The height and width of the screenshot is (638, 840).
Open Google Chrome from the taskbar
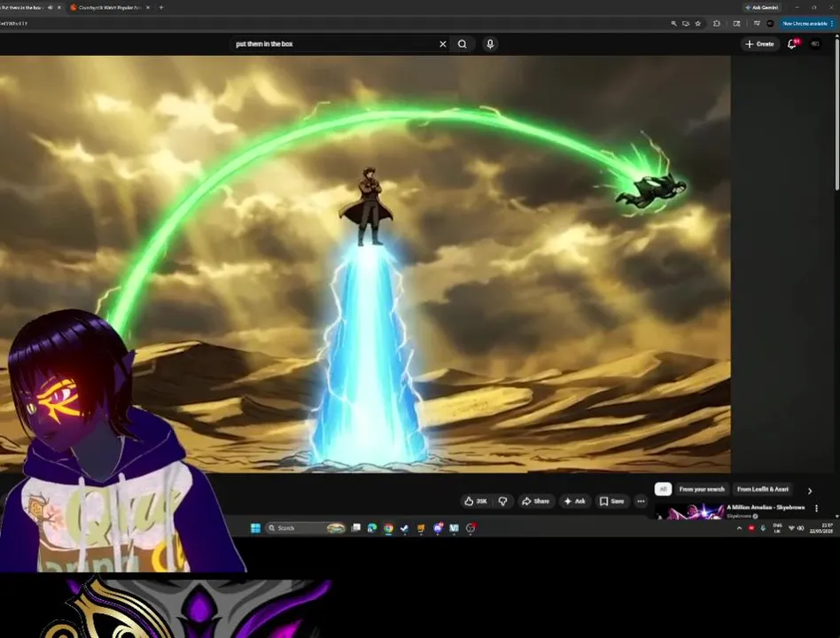[x=388, y=528]
